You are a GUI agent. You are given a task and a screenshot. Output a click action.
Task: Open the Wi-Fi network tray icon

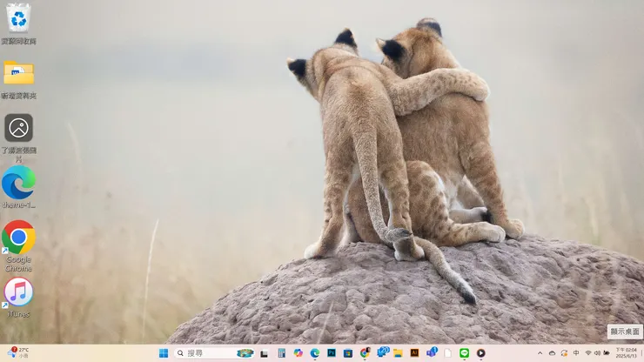click(x=588, y=353)
